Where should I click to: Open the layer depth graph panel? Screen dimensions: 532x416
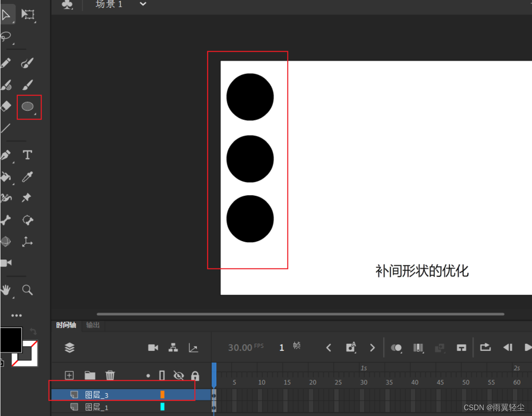[x=193, y=348]
